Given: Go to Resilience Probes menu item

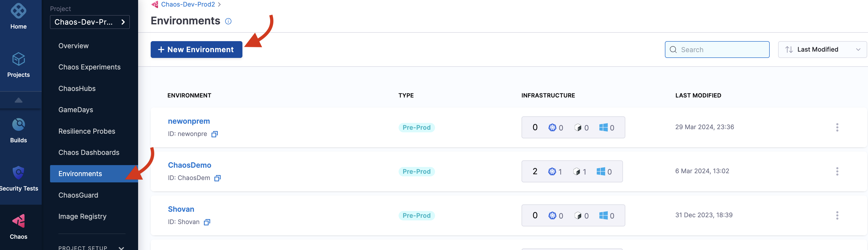Looking at the screenshot, I should pos(86,131).
